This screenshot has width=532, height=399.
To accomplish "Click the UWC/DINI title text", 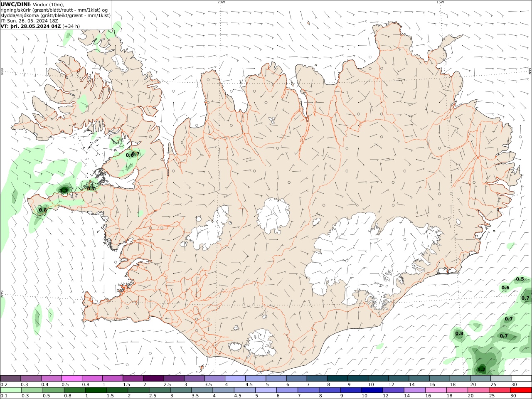I will [15, 4].
